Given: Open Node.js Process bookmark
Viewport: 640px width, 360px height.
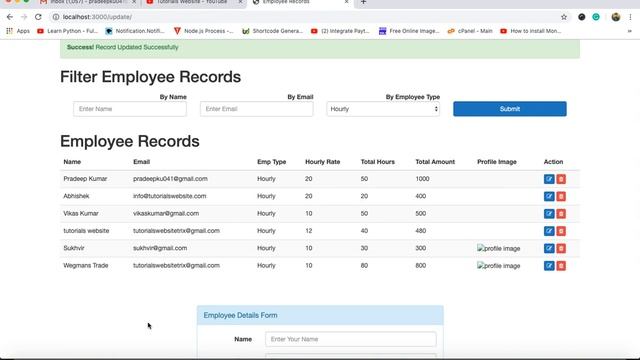Looking at the screenshot, I should pos(204,31).
